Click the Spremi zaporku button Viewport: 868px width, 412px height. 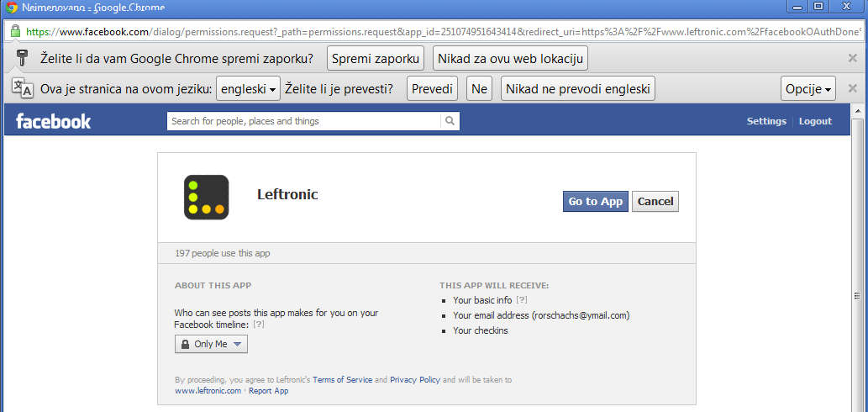click(375, 58)
